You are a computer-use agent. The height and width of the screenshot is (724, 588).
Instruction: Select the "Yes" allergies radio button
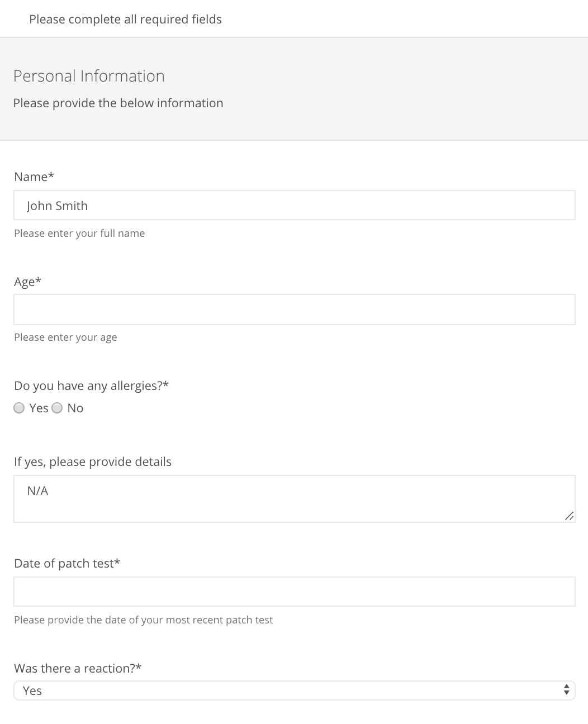(18, 408)
